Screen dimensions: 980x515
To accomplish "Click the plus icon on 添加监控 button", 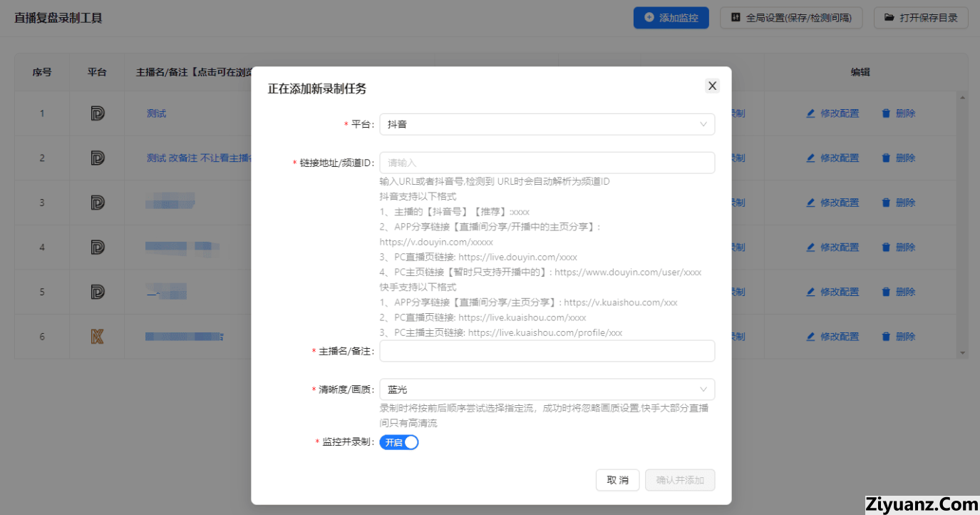I will (x=649, y=18).
